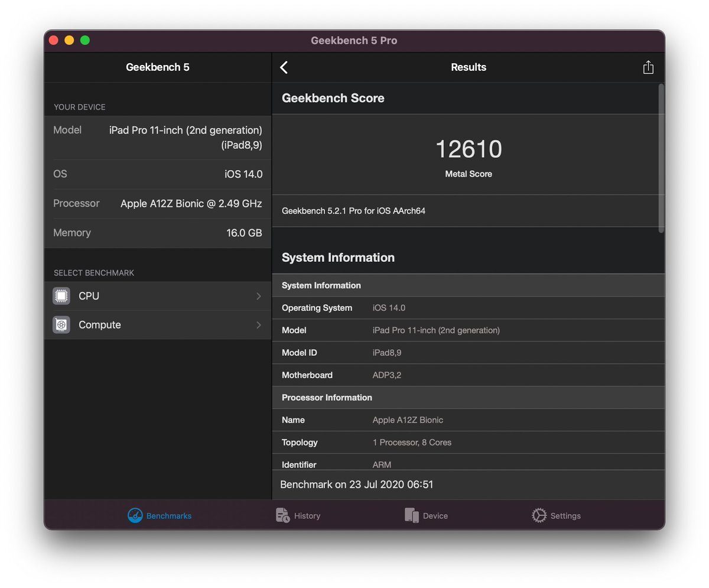Click the History icon in bottom bar
Image resolution: width=709 pixels, height=588 pixels.
[x=283, y=515]
